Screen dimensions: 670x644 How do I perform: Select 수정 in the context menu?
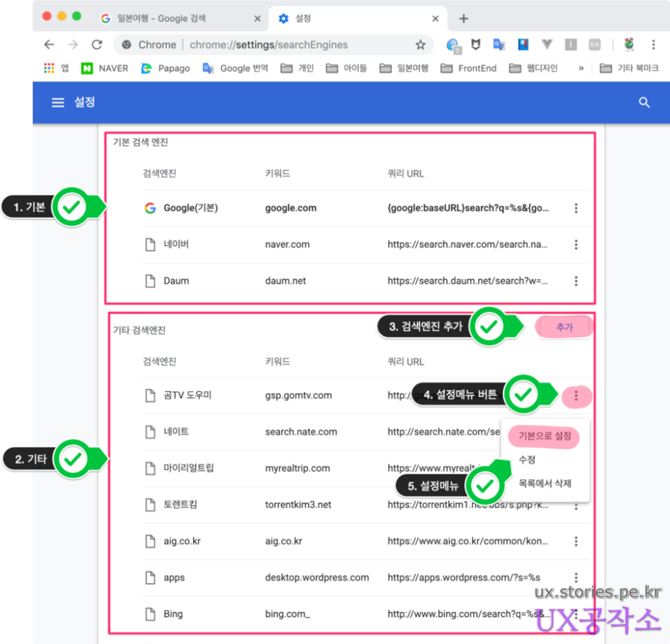point(527,460)
